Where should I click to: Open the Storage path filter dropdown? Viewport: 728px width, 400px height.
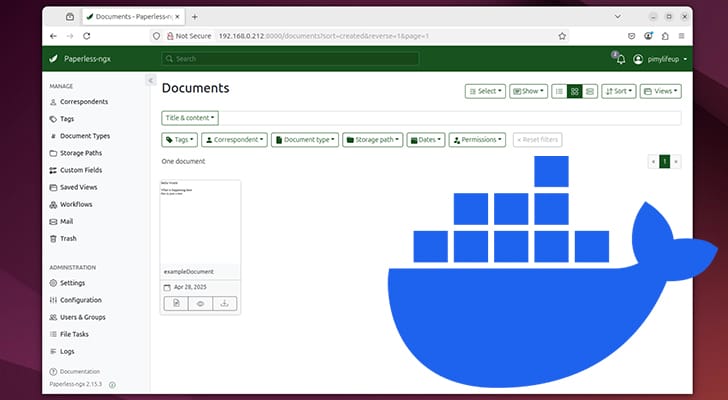(x=373, y=140)
